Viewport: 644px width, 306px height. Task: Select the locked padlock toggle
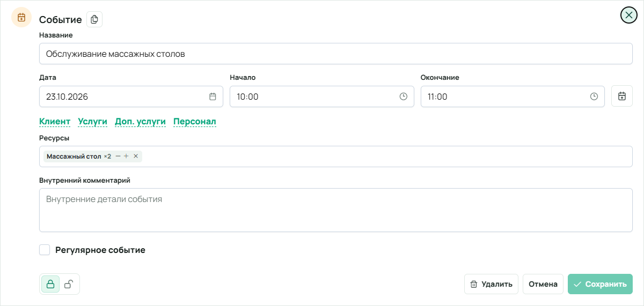pyautogui.click(x=50, y=284)
